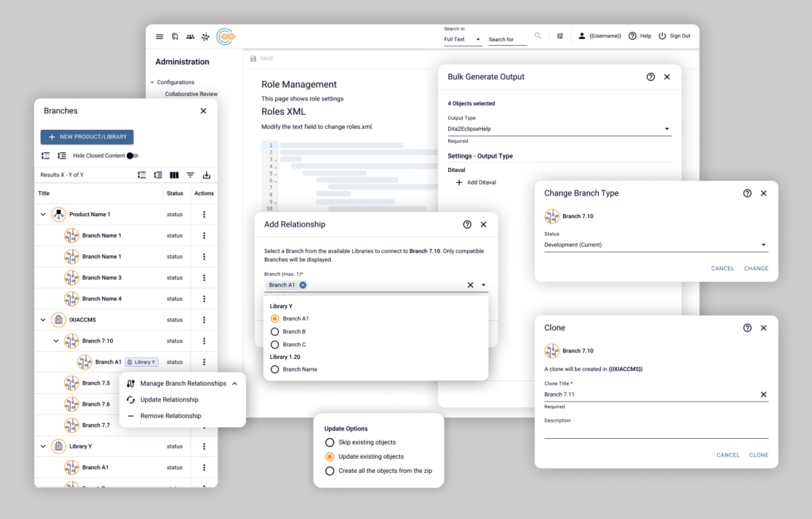The image size is (812, 519).
Task: Click the search magnifier icon
Action: click(538, 36)
